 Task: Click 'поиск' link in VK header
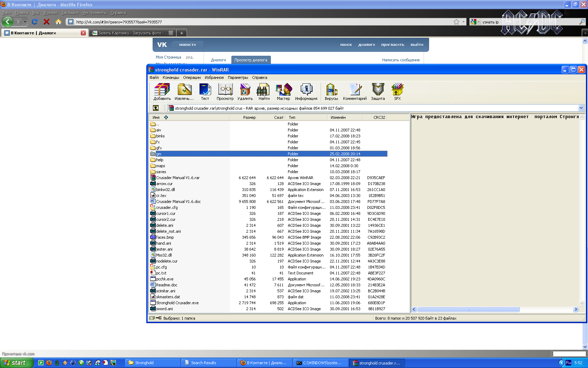click(346, 45)
